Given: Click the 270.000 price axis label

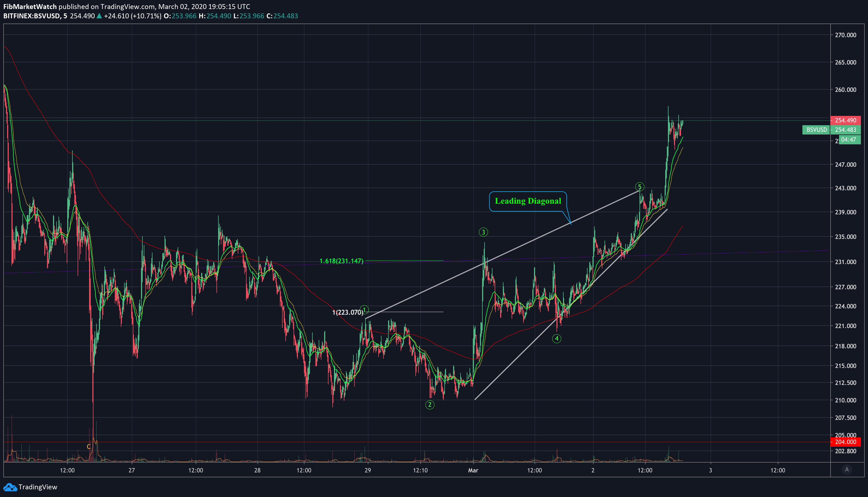Looking at the screenshot, I should coord(846,35).
